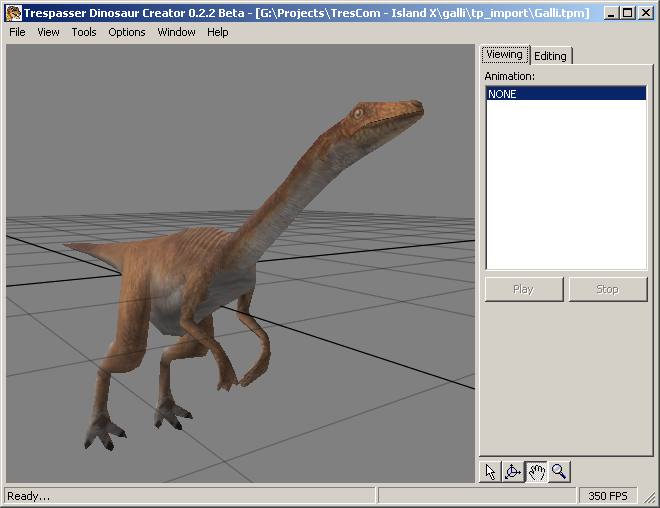Click the Play animation button
Image resolution: width=660 pixels, height=508 pixels.
(x=524, y=289)
